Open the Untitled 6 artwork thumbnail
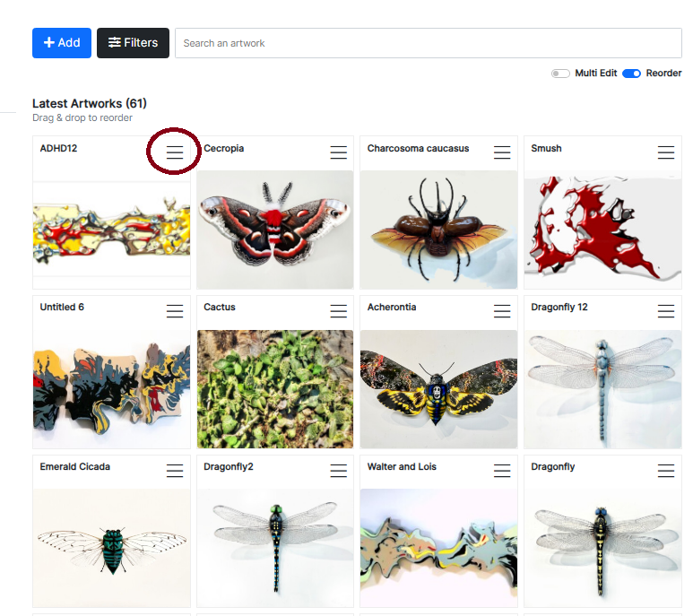This screenshot has width=693, height=616. click(111, 389)
